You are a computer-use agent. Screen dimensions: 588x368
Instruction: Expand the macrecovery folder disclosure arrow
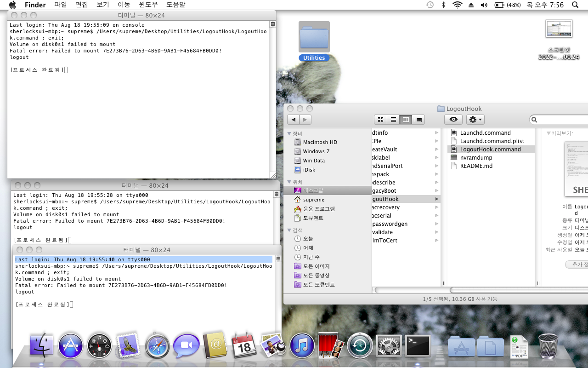pyautogui.click(x=437, y=207)
